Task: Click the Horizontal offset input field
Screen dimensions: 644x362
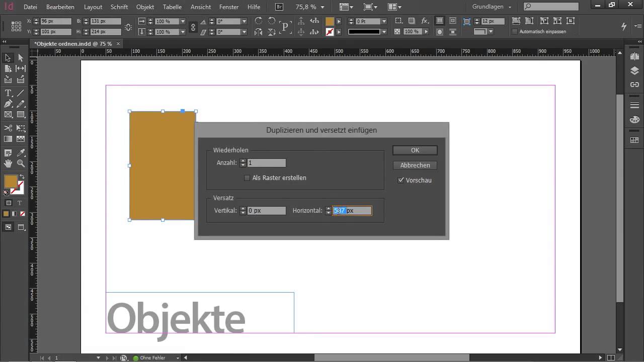Action: [x=352, y=211]
